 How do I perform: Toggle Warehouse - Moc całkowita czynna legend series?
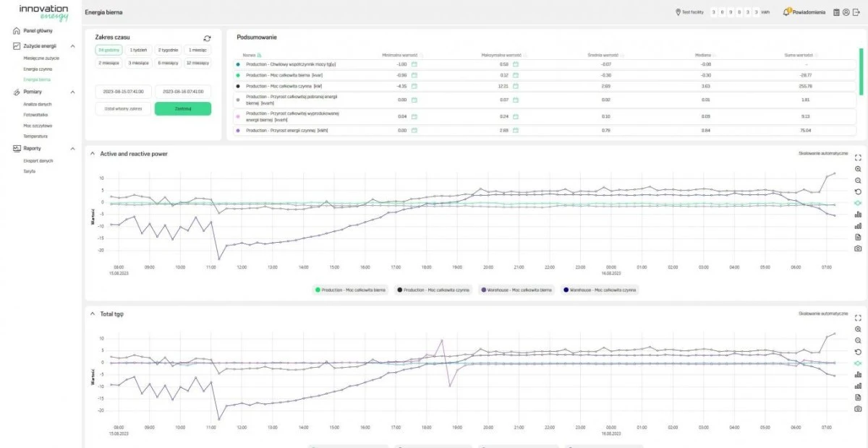click(598, 290)
